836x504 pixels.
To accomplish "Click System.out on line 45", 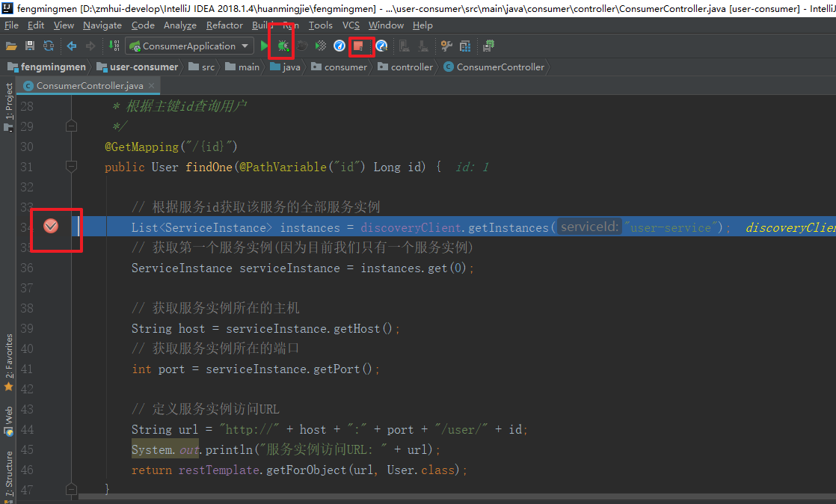I will pos(165,449).
